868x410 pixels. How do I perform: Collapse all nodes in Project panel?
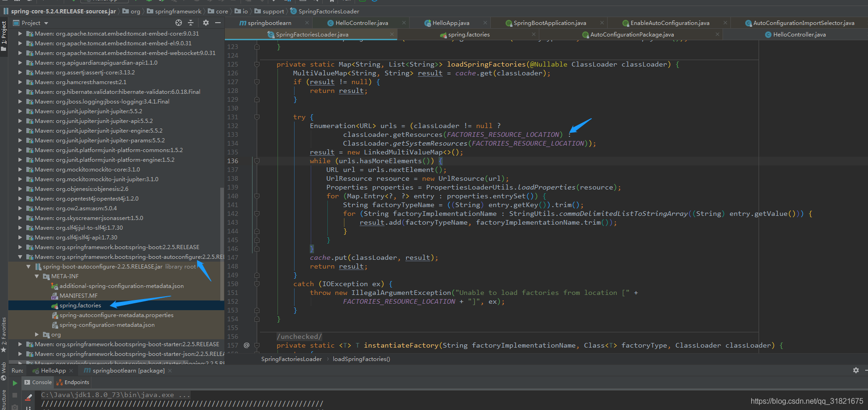(x=191, y=23)
